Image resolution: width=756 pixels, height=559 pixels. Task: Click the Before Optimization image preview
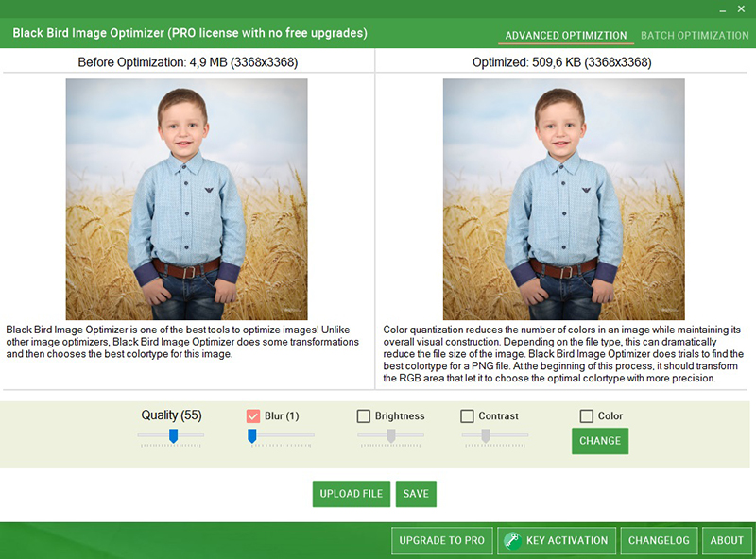point(186,199)
